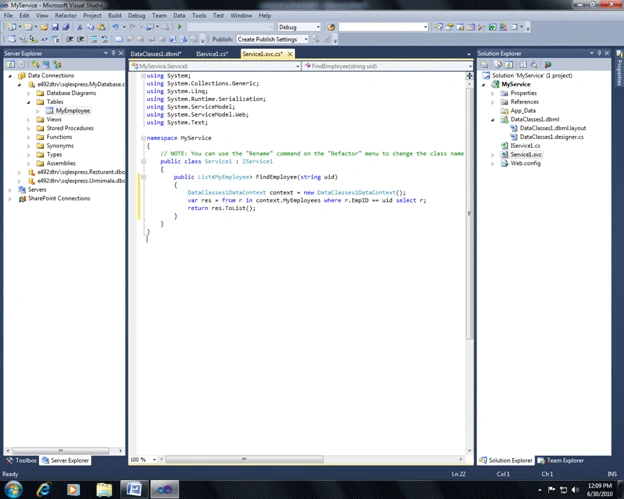Switch to the Toolbox tab
Screen dimensions: 624x499
click(x=21, y=460)
